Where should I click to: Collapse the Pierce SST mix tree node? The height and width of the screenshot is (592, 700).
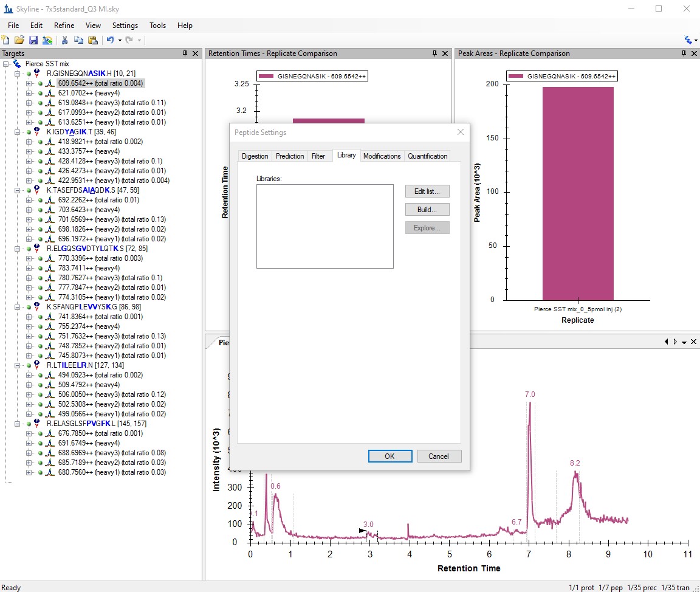coord(6,64)
